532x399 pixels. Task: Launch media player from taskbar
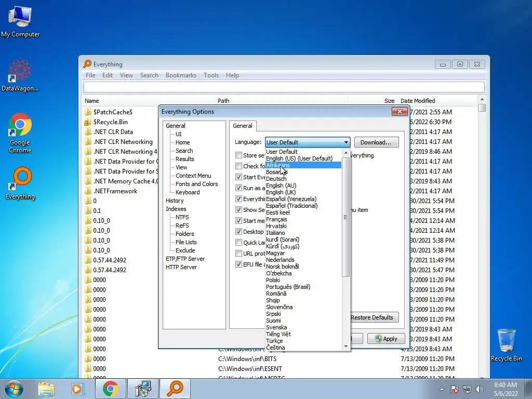point(77,389)
